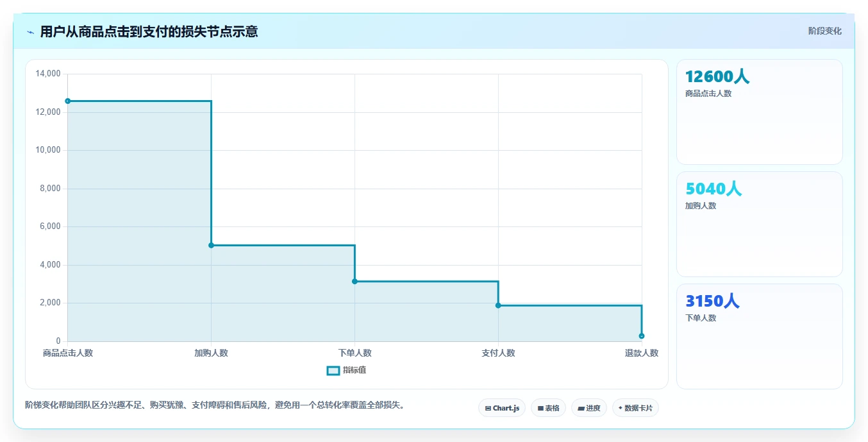
Task: Click the 商品点击人数 caption under 12600人
Action: [708, 94]
